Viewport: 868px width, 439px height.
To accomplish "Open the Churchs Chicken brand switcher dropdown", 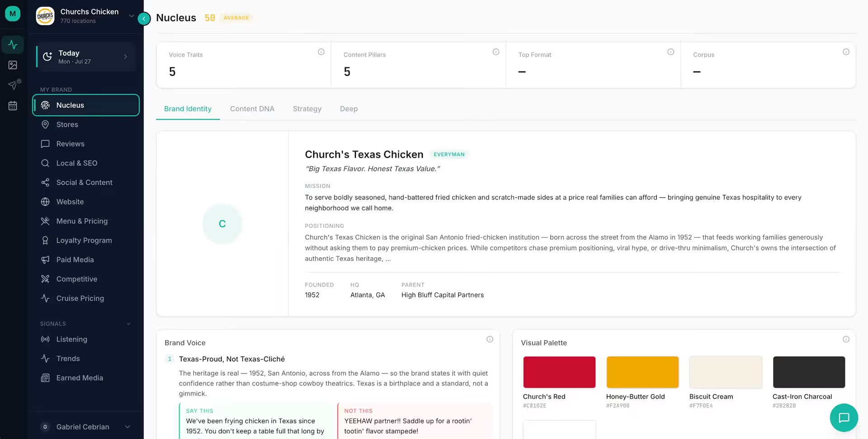I will 131,16.
